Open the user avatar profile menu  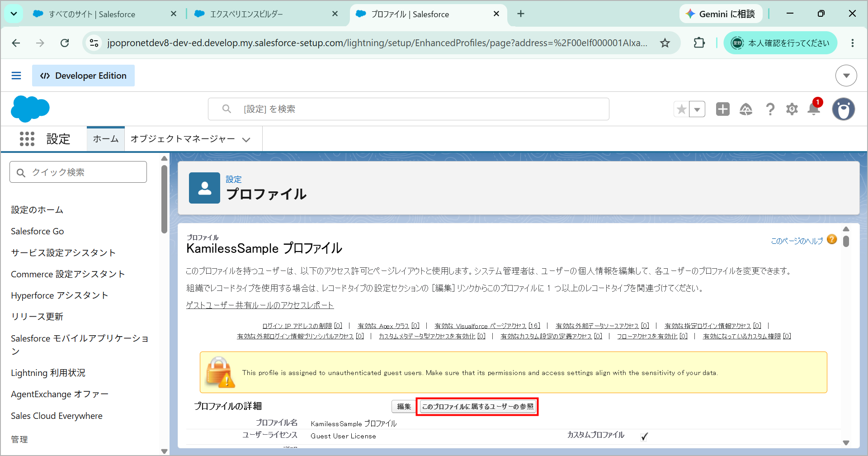pos(844,109)
